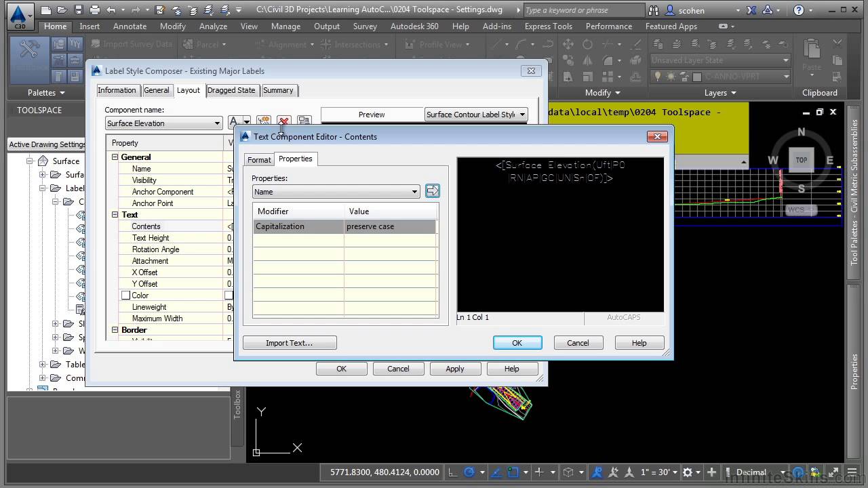Image resolution: width=868 pixels, height=488 pixels.
Task: Toggle the infer constraints L icon in status bar
Action: point(452,472)
